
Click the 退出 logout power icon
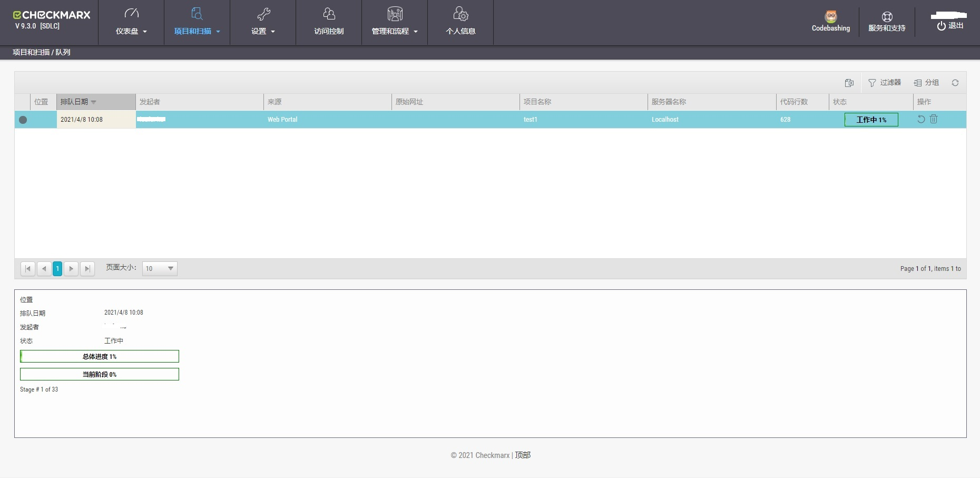point(943,25)
